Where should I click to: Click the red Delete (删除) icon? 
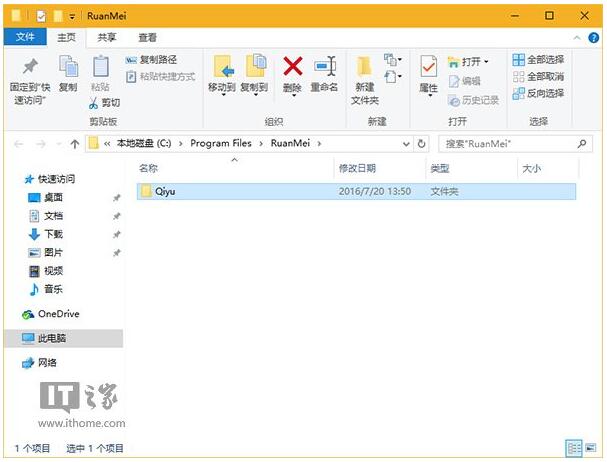[293, 66]
